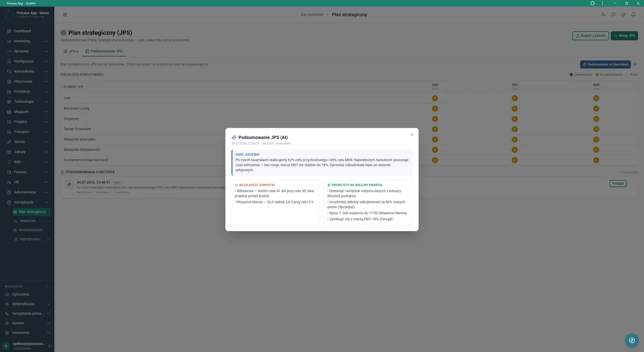Click the Serwis wrench icon

9,142
